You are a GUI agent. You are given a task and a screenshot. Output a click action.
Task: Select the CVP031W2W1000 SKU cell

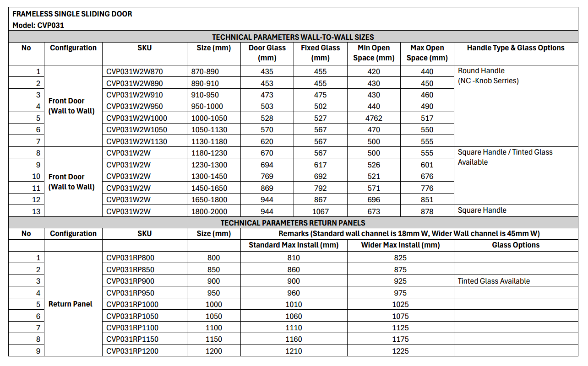coord(144,118)
